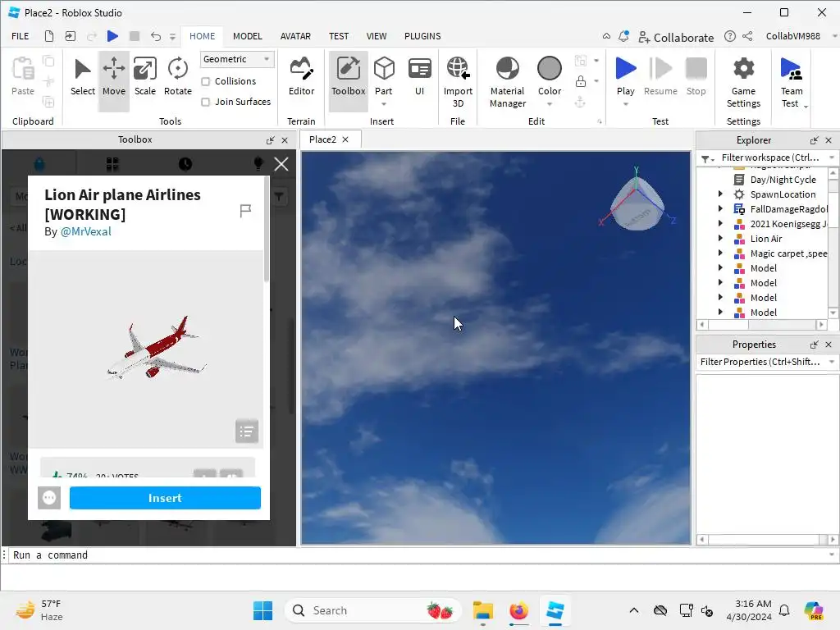This screenshot has height=630, width=840.
Task: Open File Explorer from the taskbar
Action: coord(482,610)
